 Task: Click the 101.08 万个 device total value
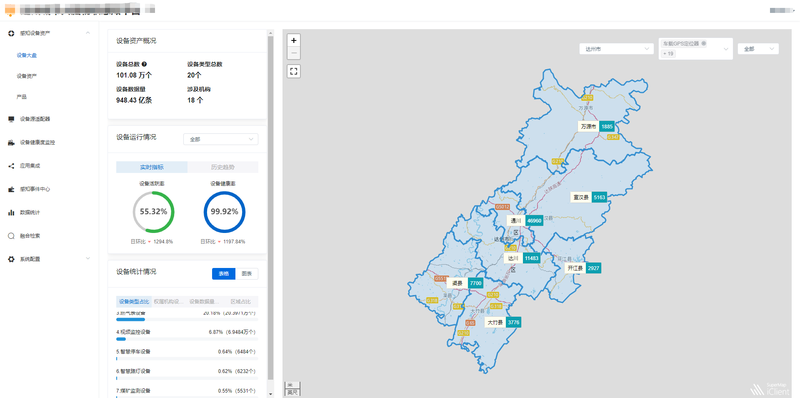click(x=134, y=75)
